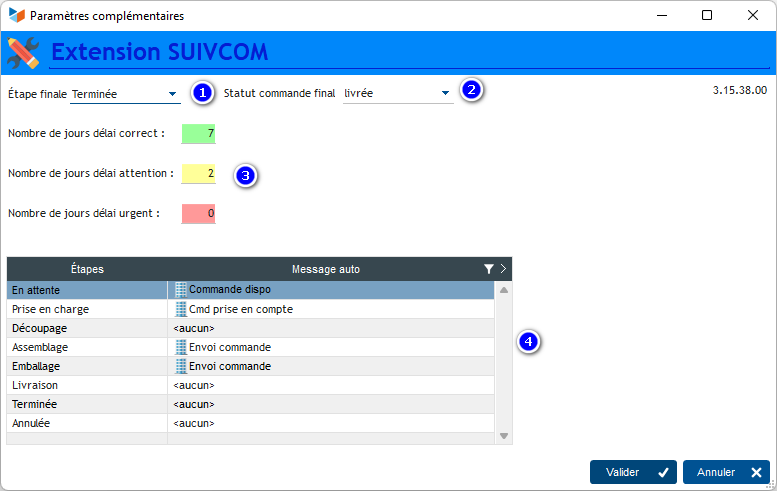Screen dimensions: 777x491
Task: Click the grid icon in the Assemblage row
Action: coord(180,347)
